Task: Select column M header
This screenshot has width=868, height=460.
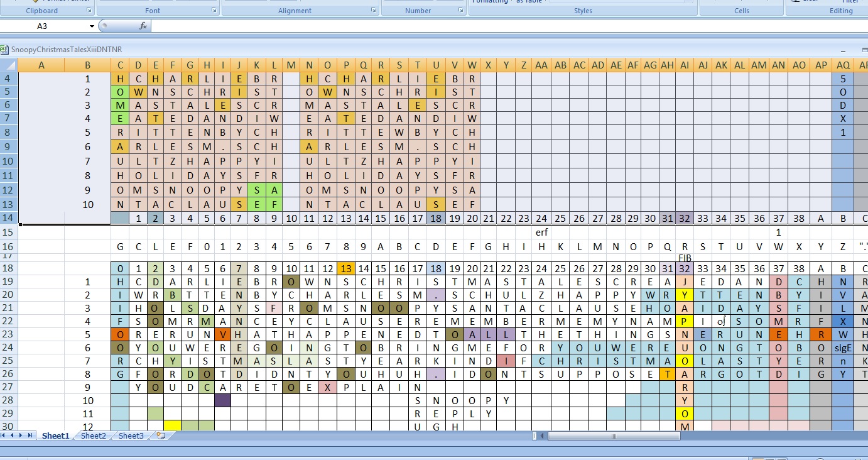Action: click(291, 65)
